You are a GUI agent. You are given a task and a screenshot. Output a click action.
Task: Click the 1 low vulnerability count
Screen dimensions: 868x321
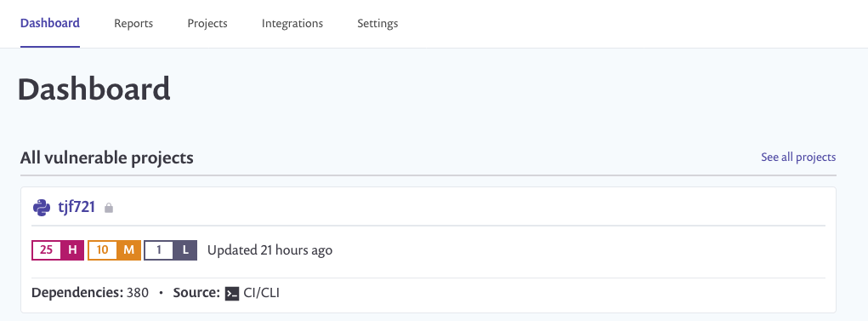(159, 250)
